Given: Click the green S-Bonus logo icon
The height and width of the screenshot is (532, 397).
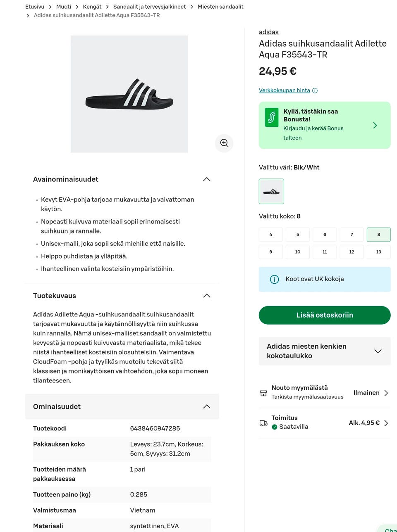Looking at the screenshot, I should [272, 118].
